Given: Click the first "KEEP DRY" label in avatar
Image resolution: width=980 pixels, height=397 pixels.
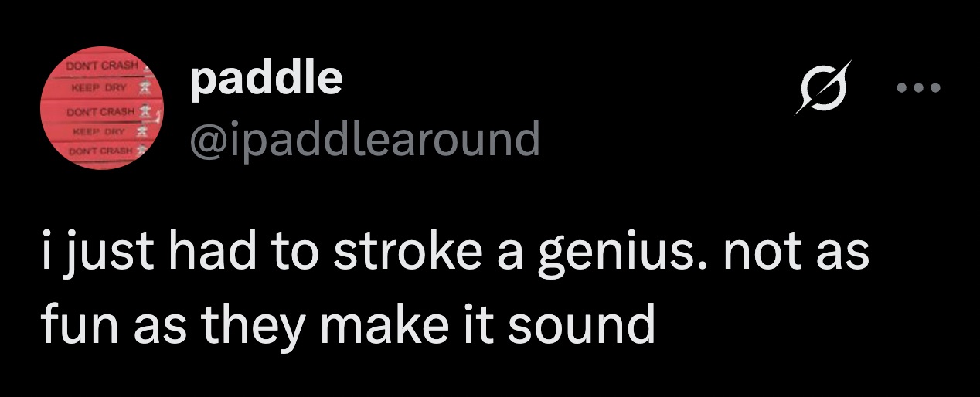Looking at the screenshot, I should [97, 88].
